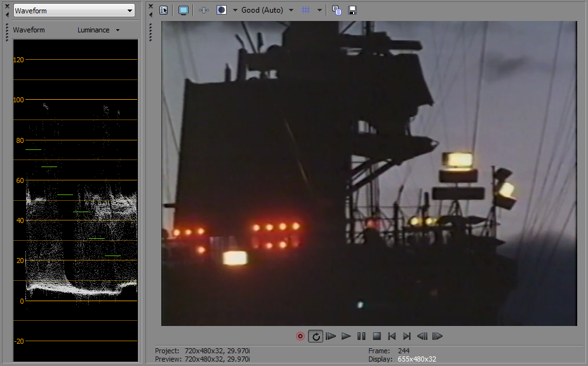
Task: Pause the video preview
Action: [x=361, y=336]
